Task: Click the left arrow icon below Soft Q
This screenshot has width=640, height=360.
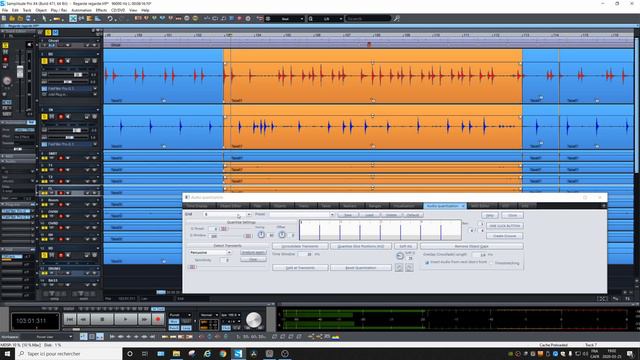Action: (399, 267)
